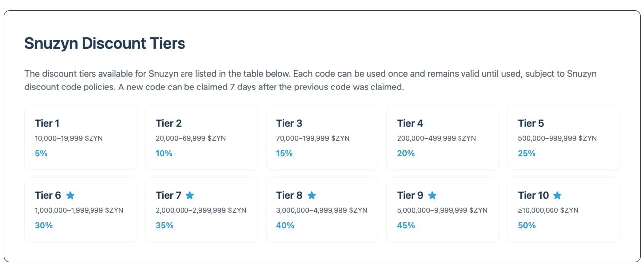Click the Snuzyn Discount Tiers heading
The image size is (644, 266).
(x=105, y=43)
